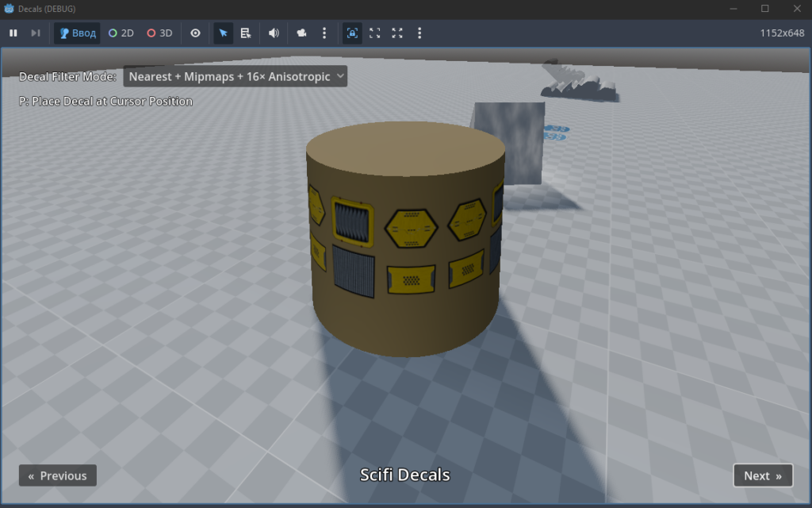This screenshot has width=812, height=508.
Task: Click the stretch to fit icon
Action: [x=397, y=33]
